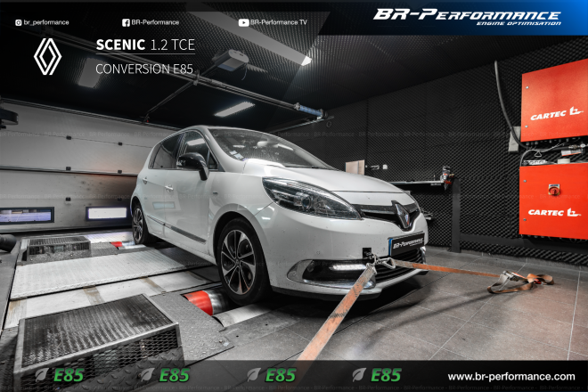The width and height of the screenshot is (588, 392).
Task: Open the BR-Performance TV channel label
Action: [x=281, y=22]
